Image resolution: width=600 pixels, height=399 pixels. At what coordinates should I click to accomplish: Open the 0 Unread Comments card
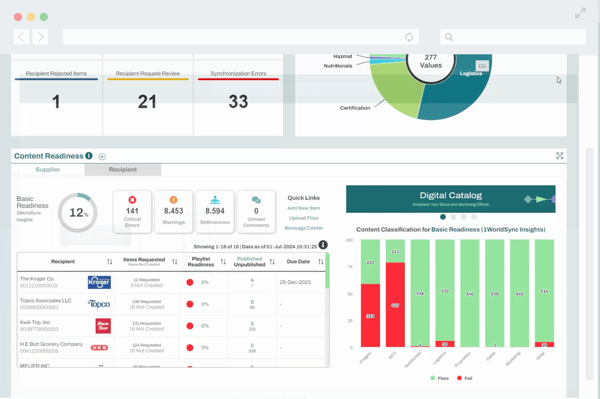[x=256, y=212]
